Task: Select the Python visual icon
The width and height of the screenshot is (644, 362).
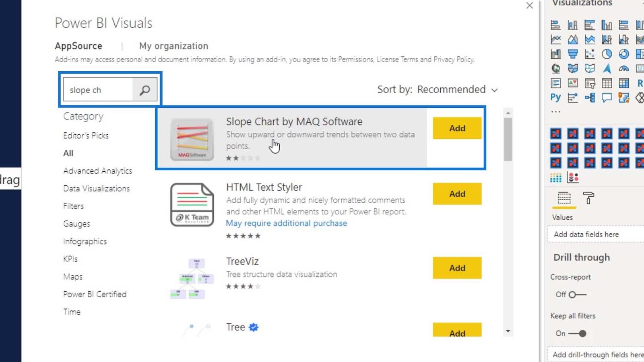Action: click(x=555, y=97)
